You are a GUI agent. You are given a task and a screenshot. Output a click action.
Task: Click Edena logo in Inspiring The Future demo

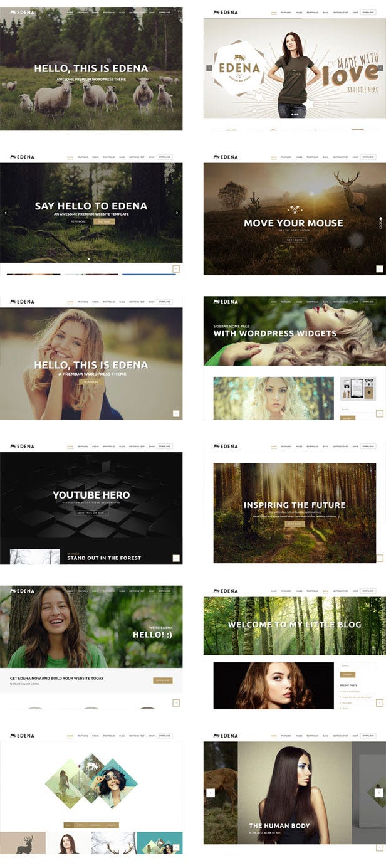(x=226, y=447)
